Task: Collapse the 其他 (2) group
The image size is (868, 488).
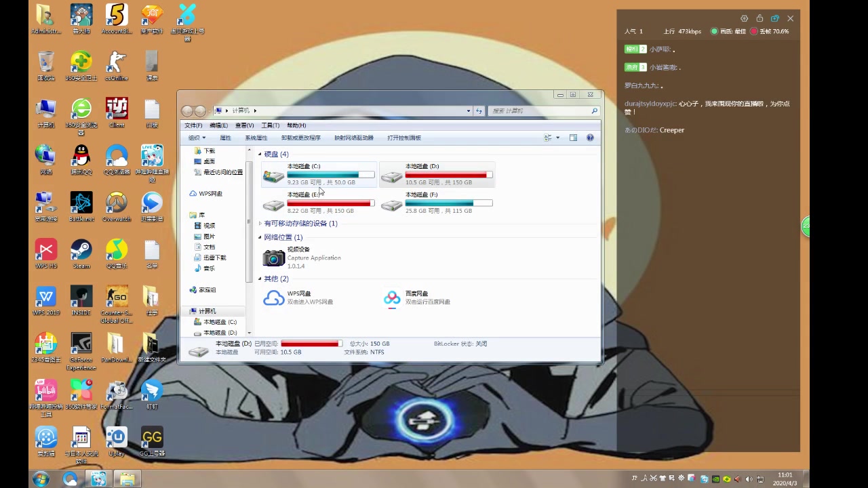Action: [260, 279]
